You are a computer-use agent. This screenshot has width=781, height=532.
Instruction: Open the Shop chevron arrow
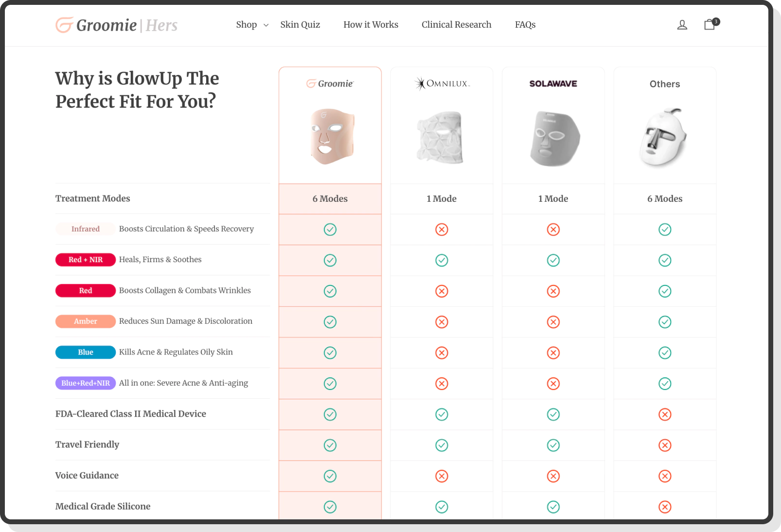[266, 25]
